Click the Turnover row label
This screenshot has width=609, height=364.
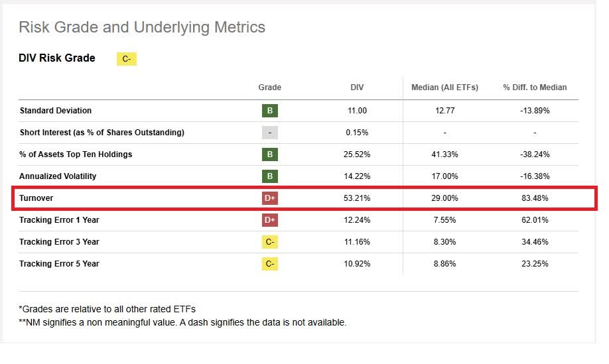[x=36, y=198]
